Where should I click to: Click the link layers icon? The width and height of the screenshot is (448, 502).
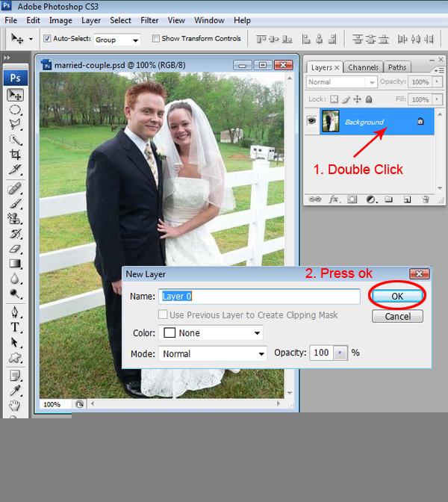314,199
